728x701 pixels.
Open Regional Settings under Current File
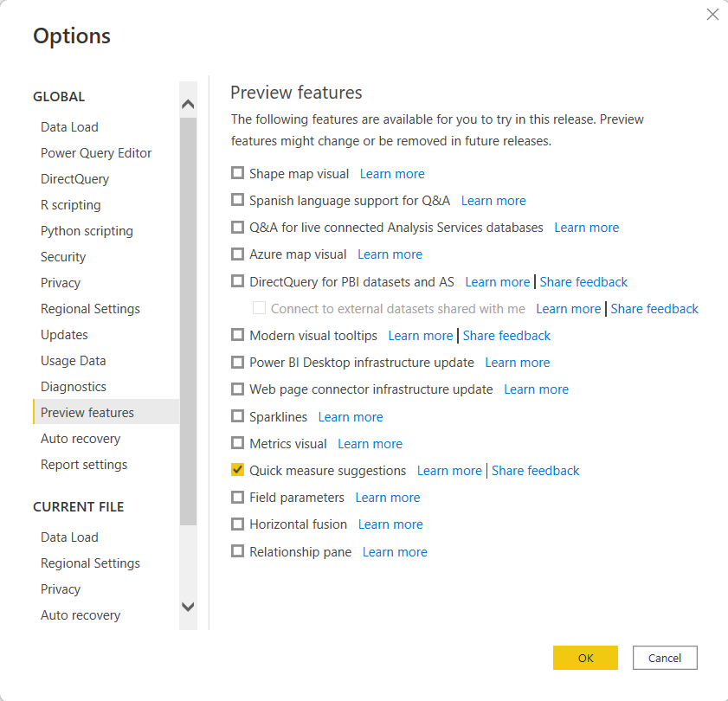pyautogui.click(x=90, y=563)
